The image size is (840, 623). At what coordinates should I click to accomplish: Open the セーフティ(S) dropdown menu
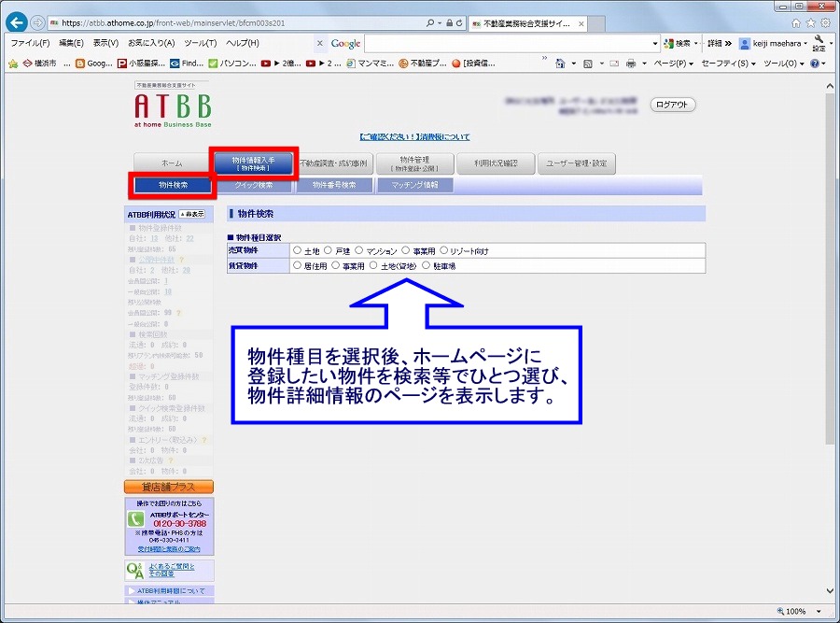(729, 64)
